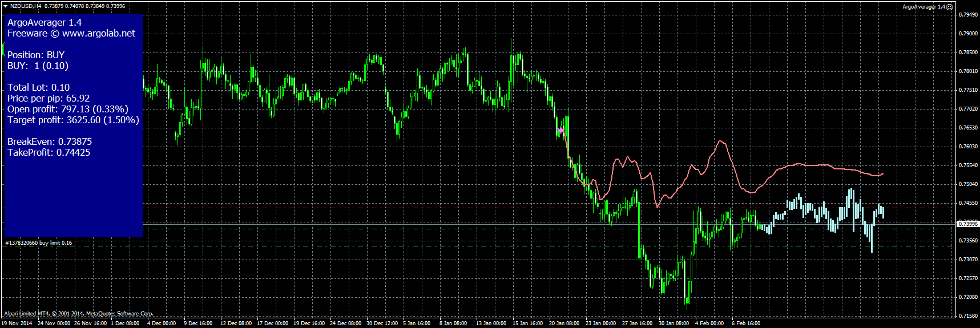
Task: Click time axis label '9 Dec 16:00'
Action: [x=198, y=323]
